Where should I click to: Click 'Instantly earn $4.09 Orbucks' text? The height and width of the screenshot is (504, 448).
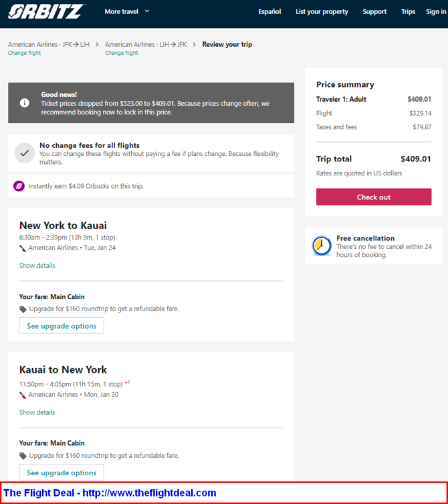click(x=86, y=186)
